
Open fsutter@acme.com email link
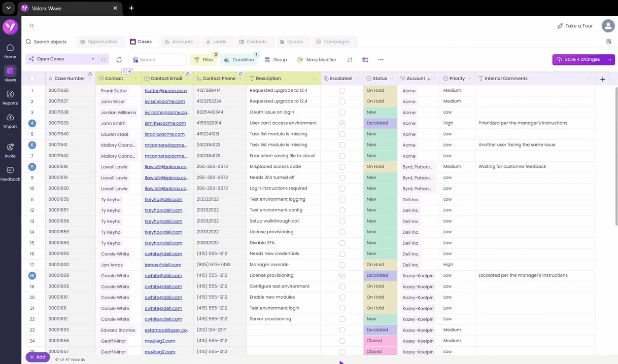tap(165, 91)
